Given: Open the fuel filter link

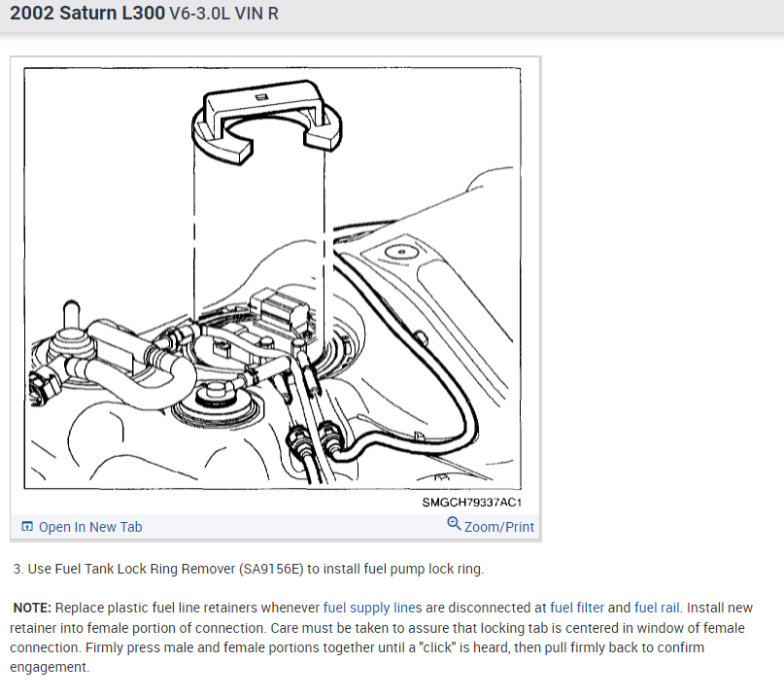Looking at the screenshot, I should click(x=577, y=608).
